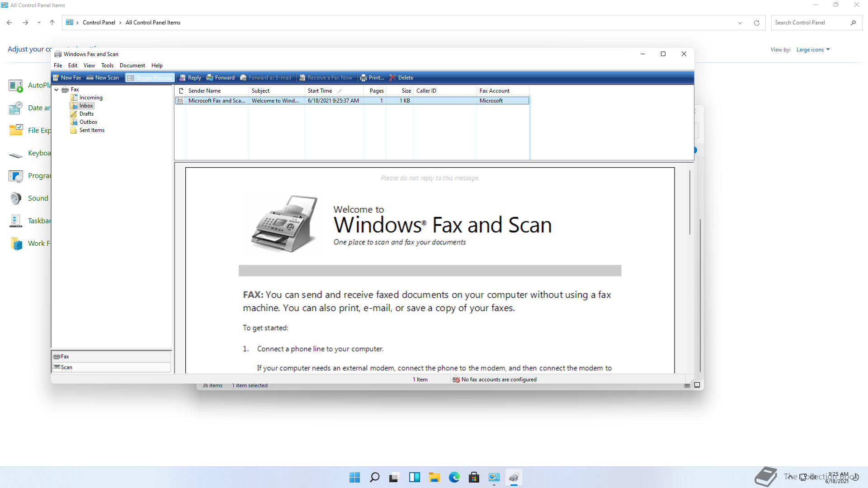Screen dimensions: 868x488
Task: Select the Outbox folder
Action: pyautogui.click(x=84, y=122)
